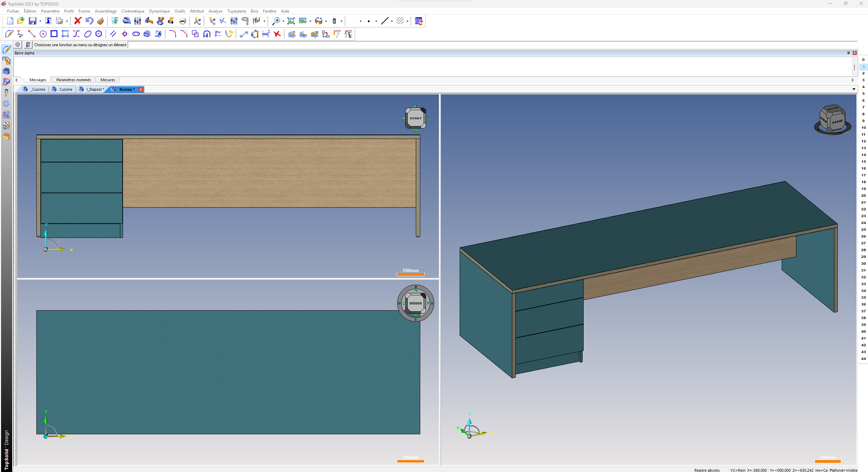Open the extruded shape tool in left sidebar
Viewport: 868px width, 472px height.
[6, 71]
